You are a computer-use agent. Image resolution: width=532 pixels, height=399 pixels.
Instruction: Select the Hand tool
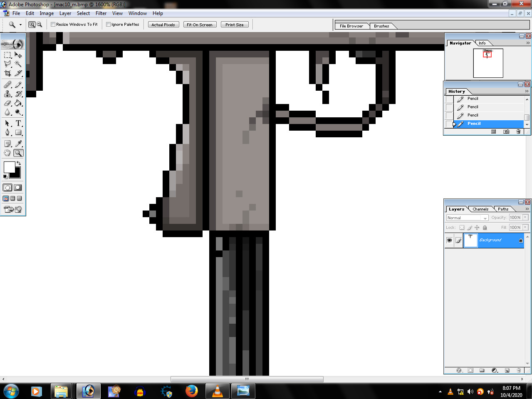[x=7, y=153]
